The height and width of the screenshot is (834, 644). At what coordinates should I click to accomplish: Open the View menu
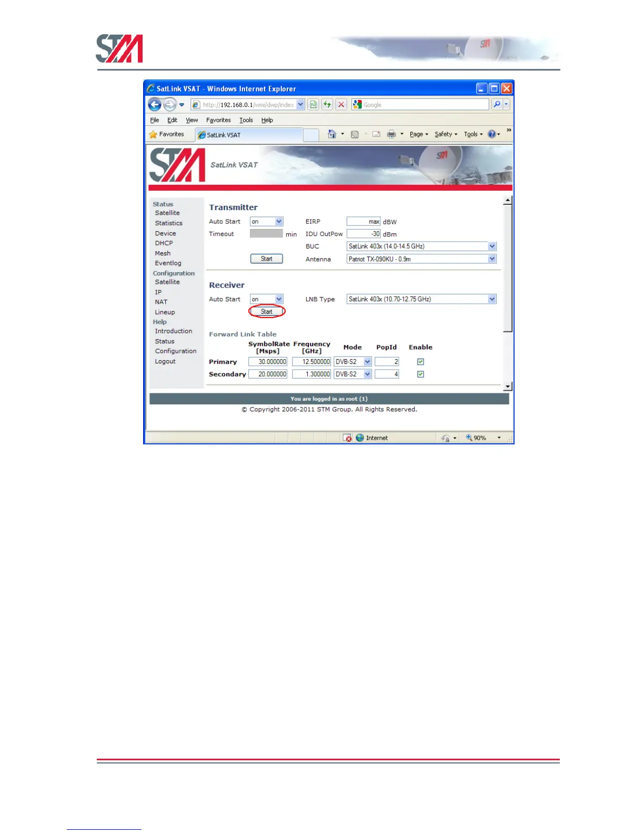(x=192, y=120)
